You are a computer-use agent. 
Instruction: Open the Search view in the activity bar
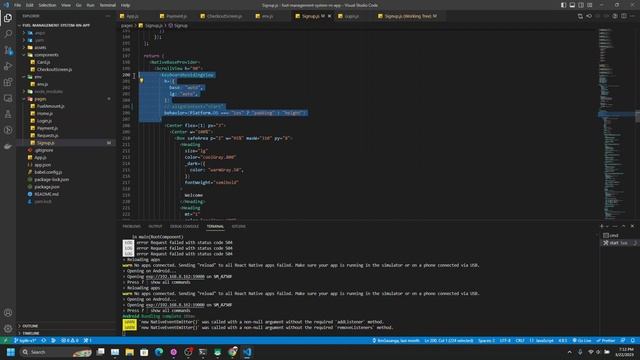(x=8, y=34)
